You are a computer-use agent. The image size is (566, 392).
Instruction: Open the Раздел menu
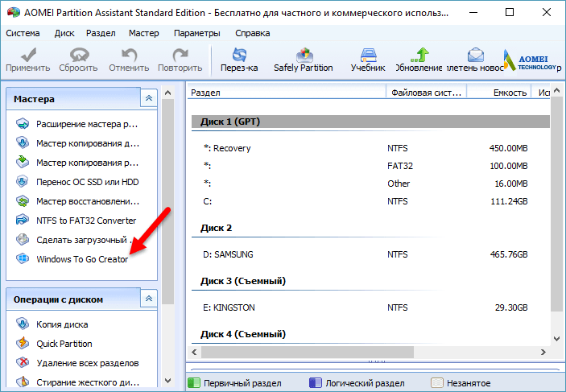(x=101, y=33)
